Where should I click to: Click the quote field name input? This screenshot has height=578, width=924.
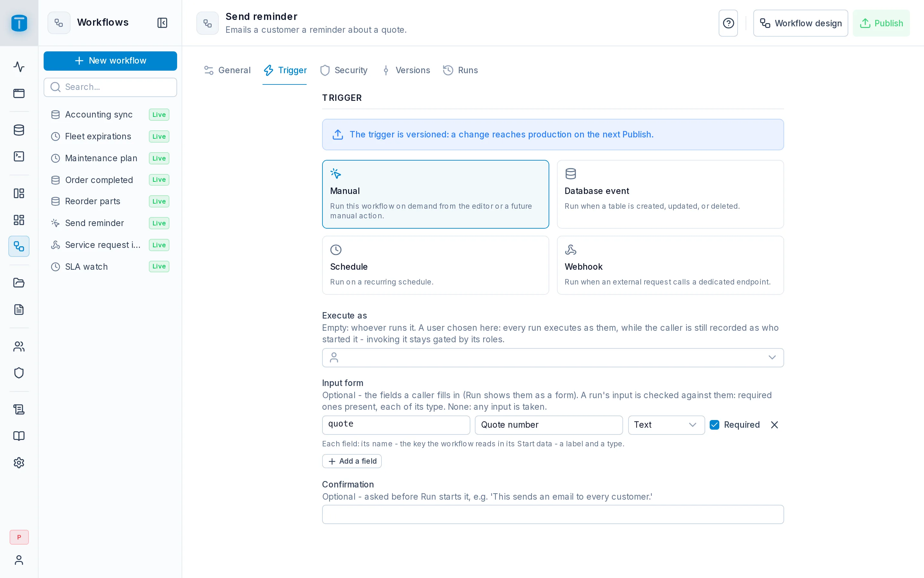[396, 425]
